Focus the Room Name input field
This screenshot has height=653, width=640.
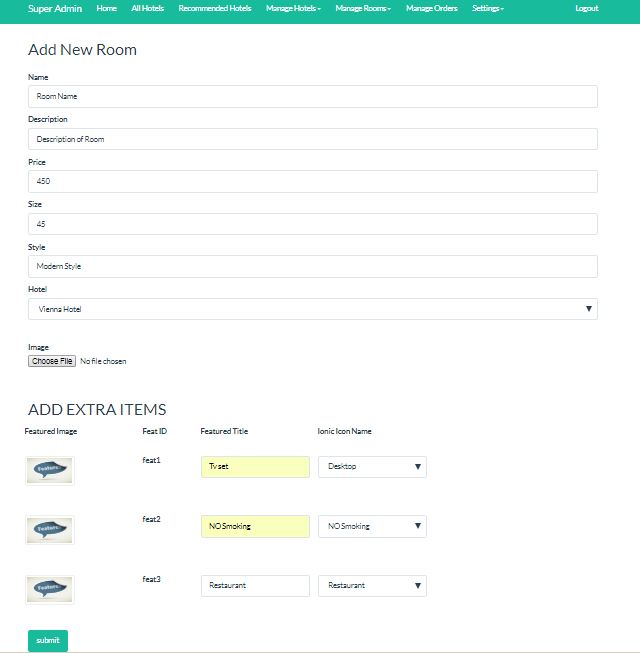coord(313,97)
